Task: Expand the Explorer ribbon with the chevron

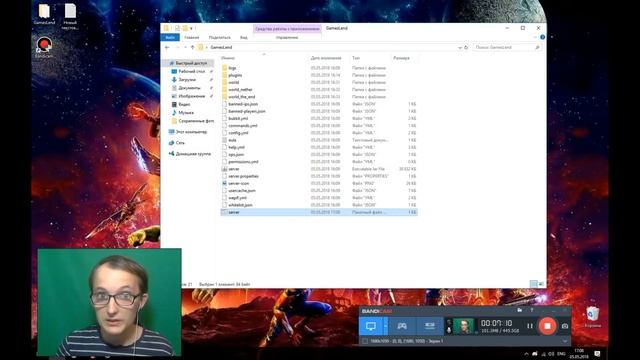Action: click(535, 37)
